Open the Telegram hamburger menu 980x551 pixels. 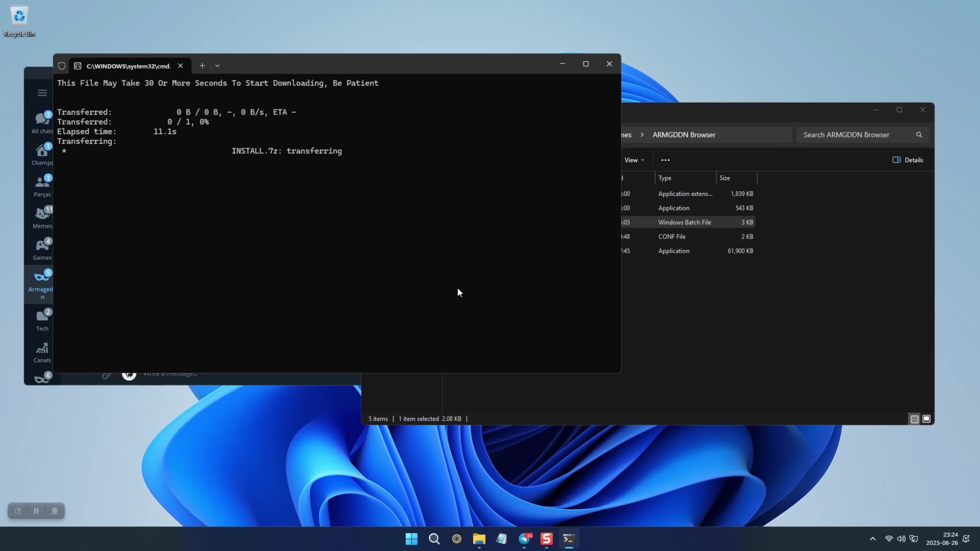tap(42, 93)
